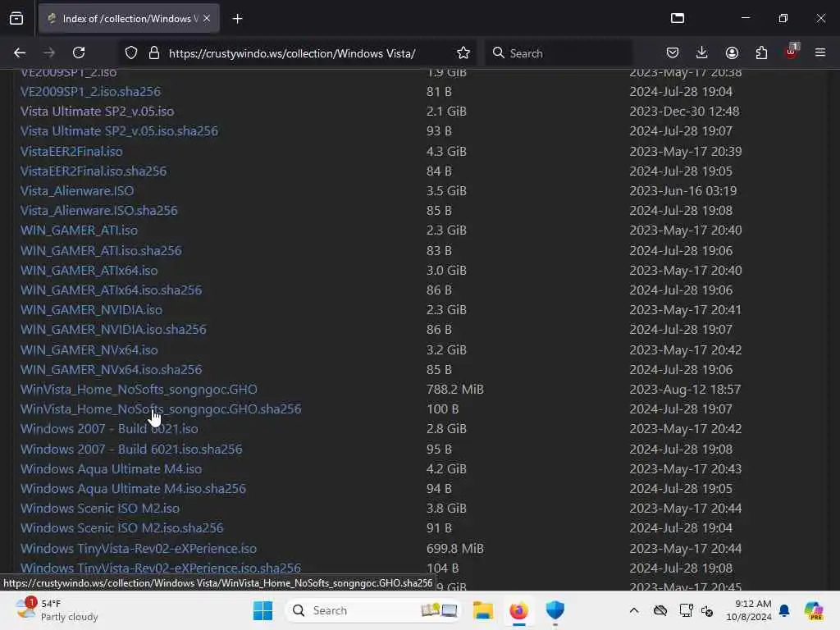The width and height of the screenshot is (840, 630).
Task: Click the 2023-Aug-12 18:57 date
Action: (685, 390)
